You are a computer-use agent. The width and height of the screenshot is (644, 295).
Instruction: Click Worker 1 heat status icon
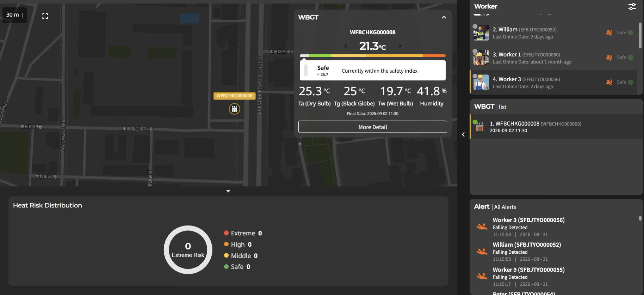click(609, 57)
